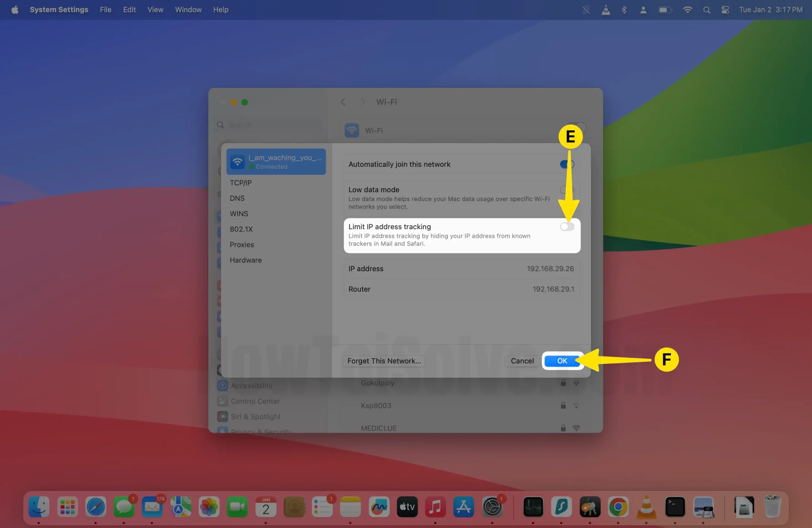The height and width of the screenshot is (528, 812).
Task: Click the Bluetooth menu bar icon
Action: coord(624,10)
